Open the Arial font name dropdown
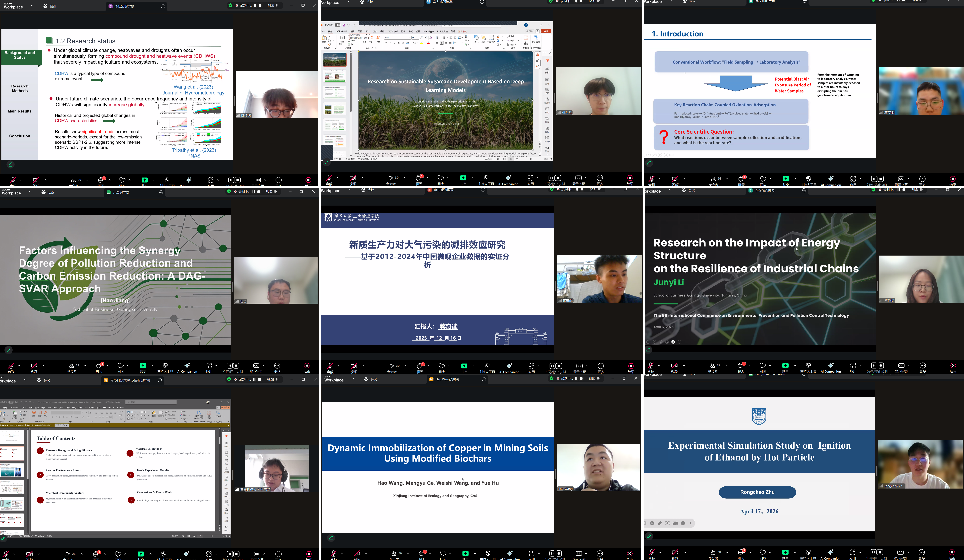 click(x=409, y=38)
